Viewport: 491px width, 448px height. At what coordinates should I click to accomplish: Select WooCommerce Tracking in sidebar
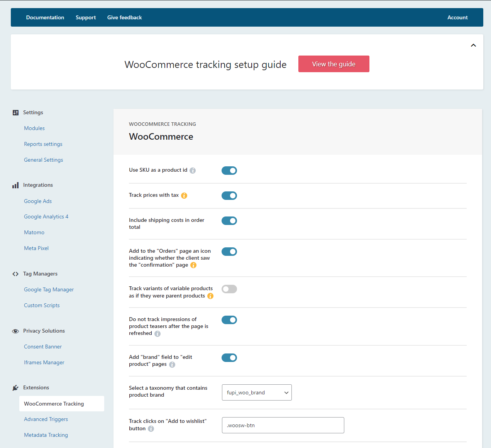tap(62, 404)
